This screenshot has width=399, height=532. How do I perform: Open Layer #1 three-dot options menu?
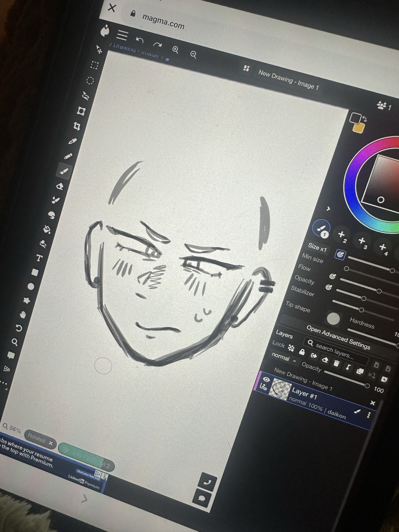pos(369,415)
